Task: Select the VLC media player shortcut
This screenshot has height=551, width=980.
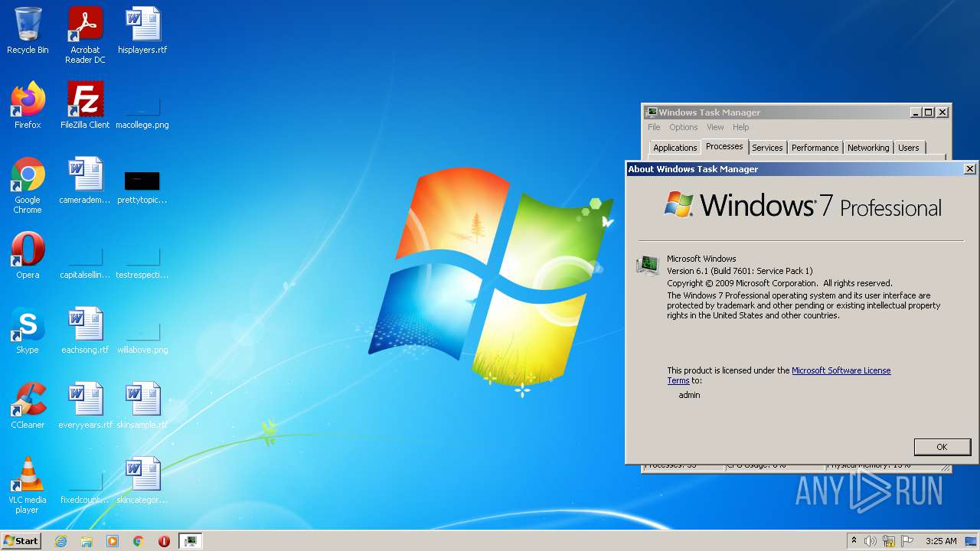Action: point(28,485)
